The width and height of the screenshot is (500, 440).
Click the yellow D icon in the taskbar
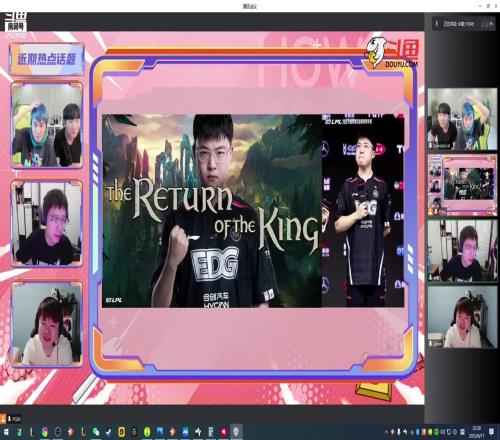click(122, 432)
